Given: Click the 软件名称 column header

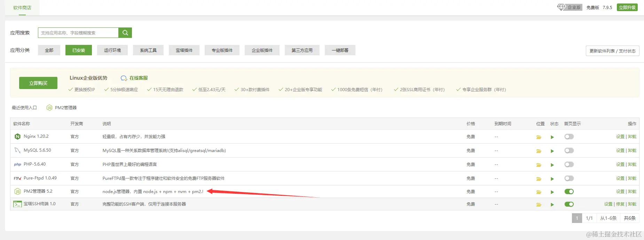Looking at the screenshot, I should 22,124.
